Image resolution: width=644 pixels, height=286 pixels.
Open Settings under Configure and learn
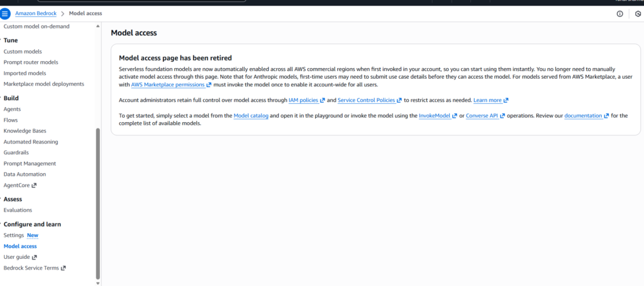point(14,235)
